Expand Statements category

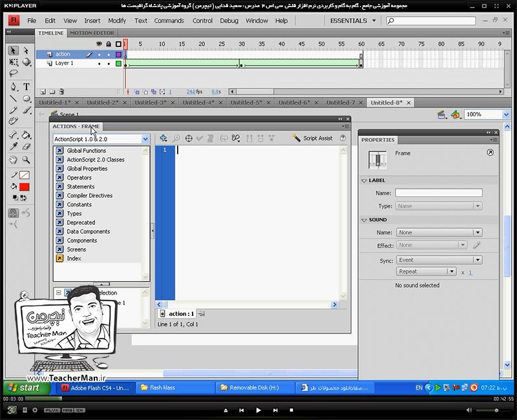point(80,186)
